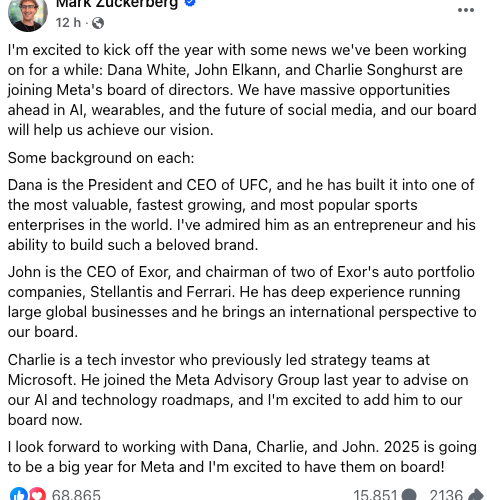
Task: Open the 15,851 comments count
Action: 375,494
